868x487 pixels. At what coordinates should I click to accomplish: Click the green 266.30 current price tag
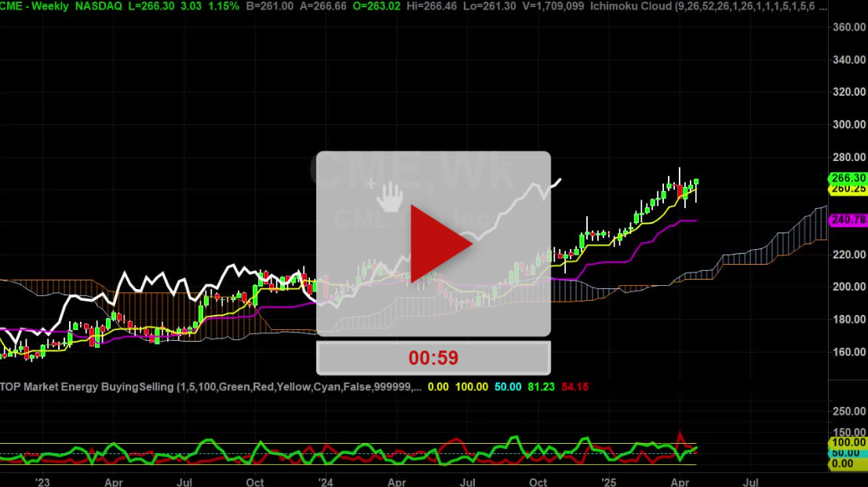point(848,178)
